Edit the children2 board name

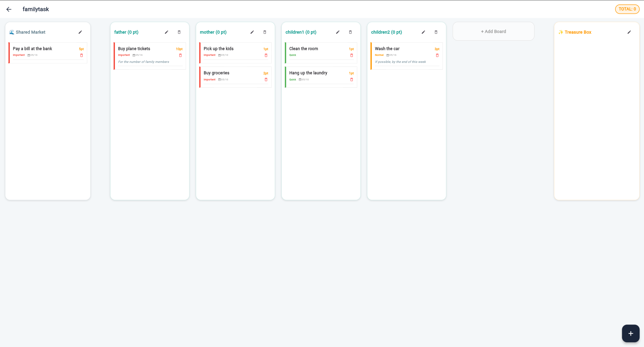pyautogui.click(x=423, y=32)
